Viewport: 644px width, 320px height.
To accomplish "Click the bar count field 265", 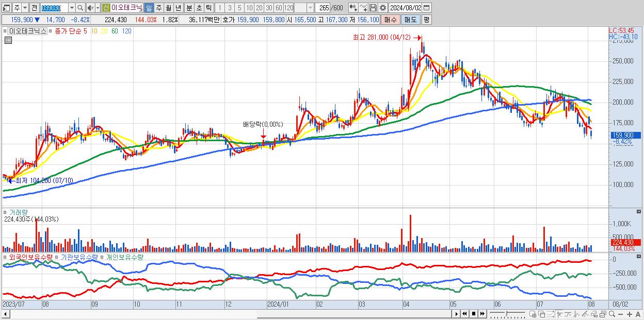I will pyautogui.click(x=323, y=8).
